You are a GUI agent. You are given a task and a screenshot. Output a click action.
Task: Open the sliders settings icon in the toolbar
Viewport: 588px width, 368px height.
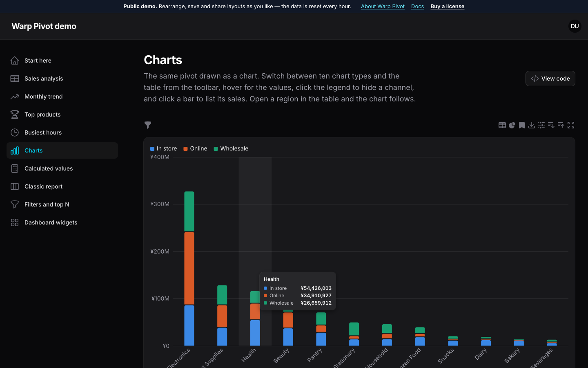541,125
